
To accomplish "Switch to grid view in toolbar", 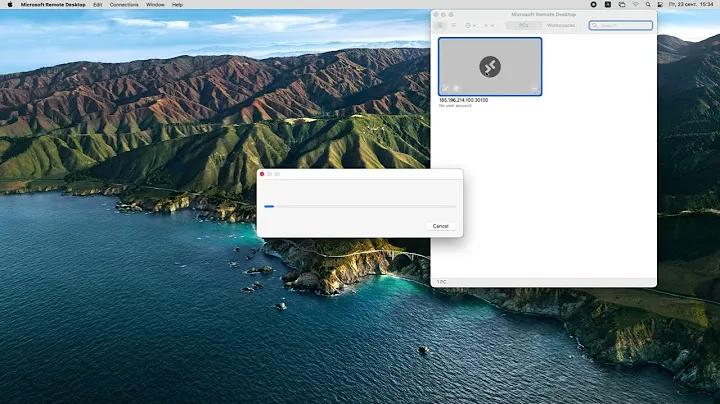I will pos(440,25).
